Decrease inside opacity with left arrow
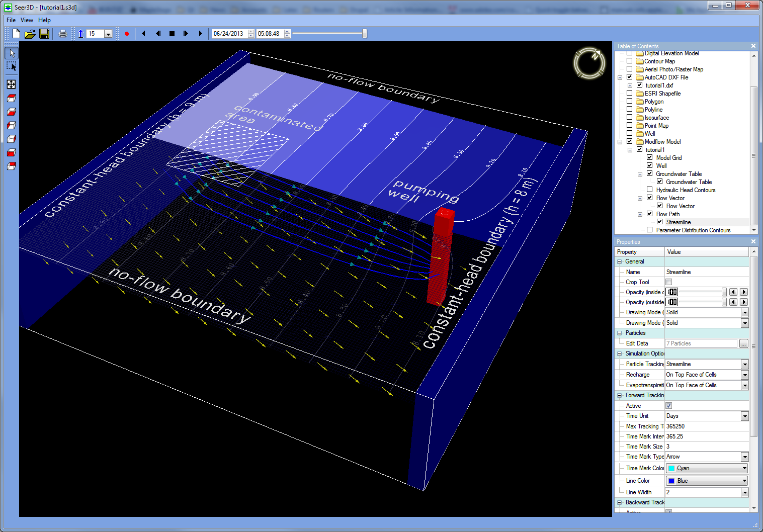The height and width of the screenshot is (532, 763). pos(733,292)
